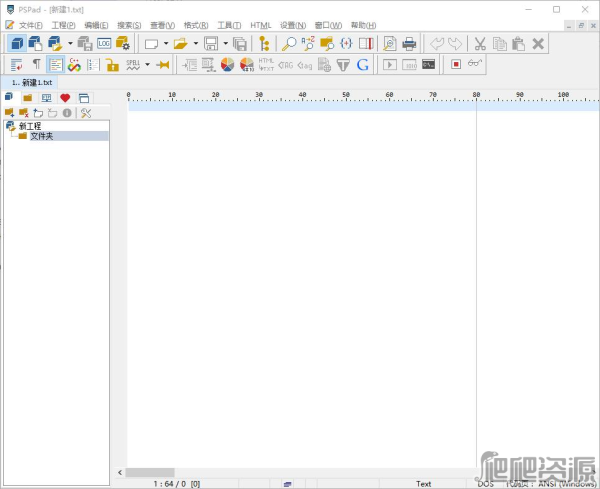Expand the new file dropdown arrow

pyautogui.click(x=166, y=43)
